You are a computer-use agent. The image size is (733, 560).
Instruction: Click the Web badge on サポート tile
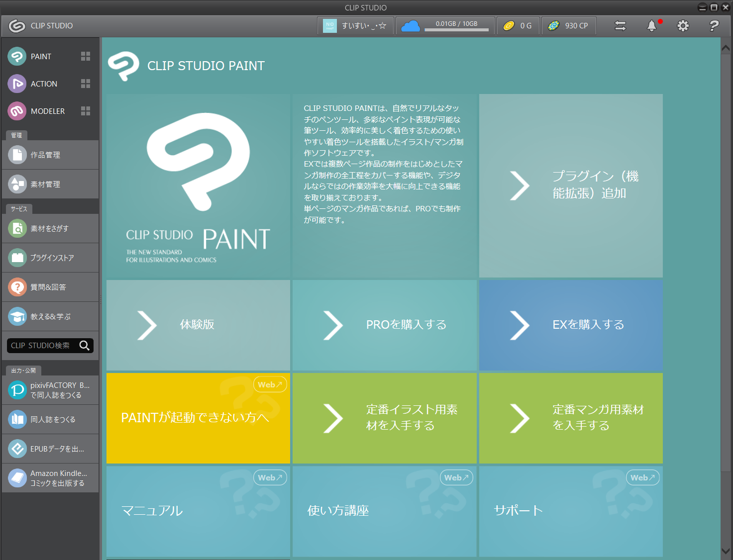coord(643,477)
